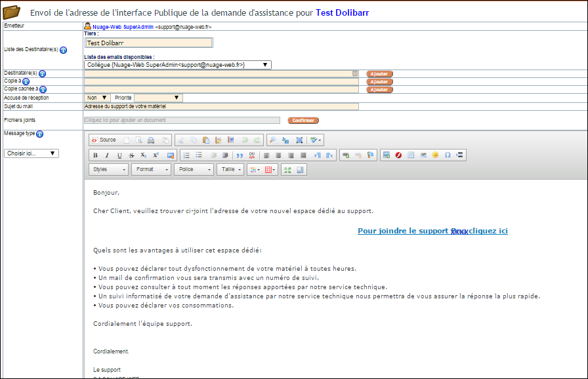Click the Decrease Indent icon

213,155
